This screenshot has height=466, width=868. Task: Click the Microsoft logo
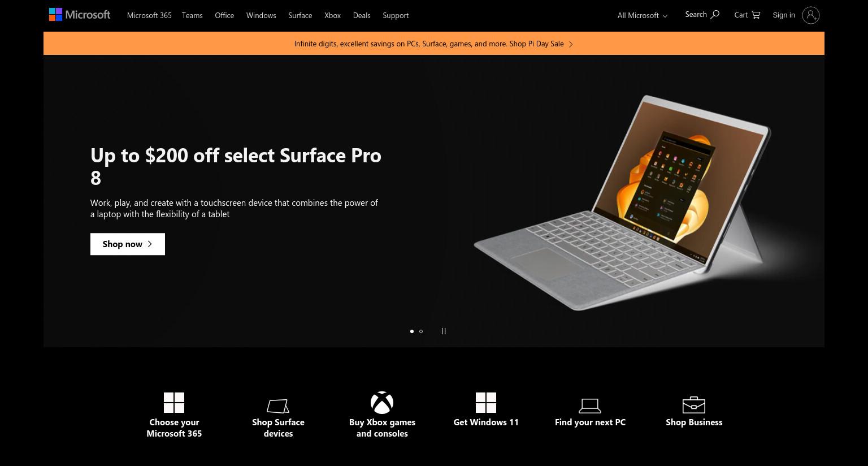tap(80, 15)
